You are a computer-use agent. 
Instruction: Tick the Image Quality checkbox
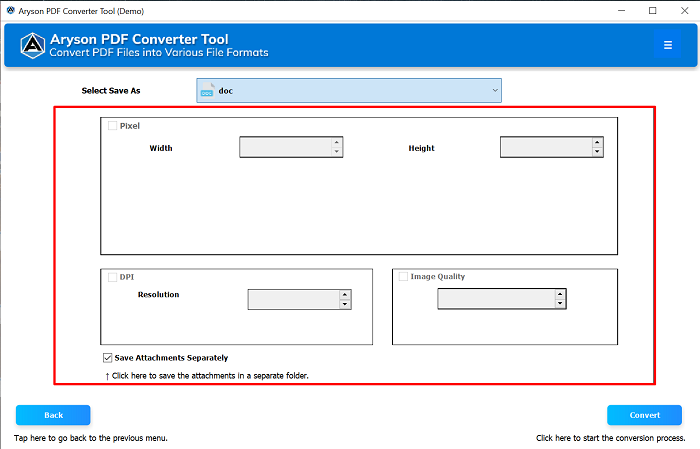[x=403, y=277]
